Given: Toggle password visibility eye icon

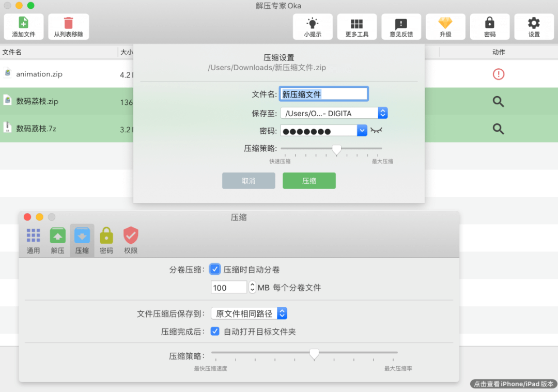Looking at the screenshot, I should tap(377, 131).
